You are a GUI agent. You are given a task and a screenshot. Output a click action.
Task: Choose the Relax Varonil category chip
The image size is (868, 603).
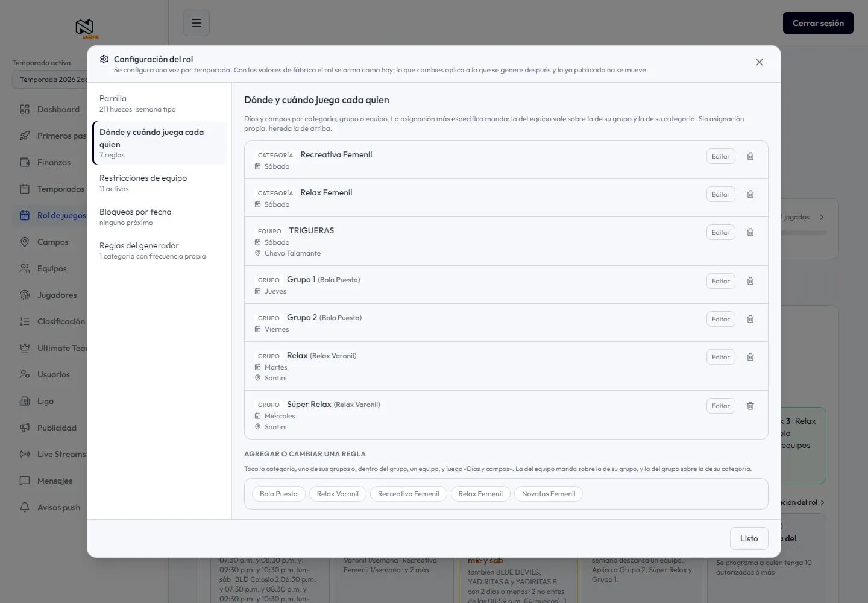338,494
